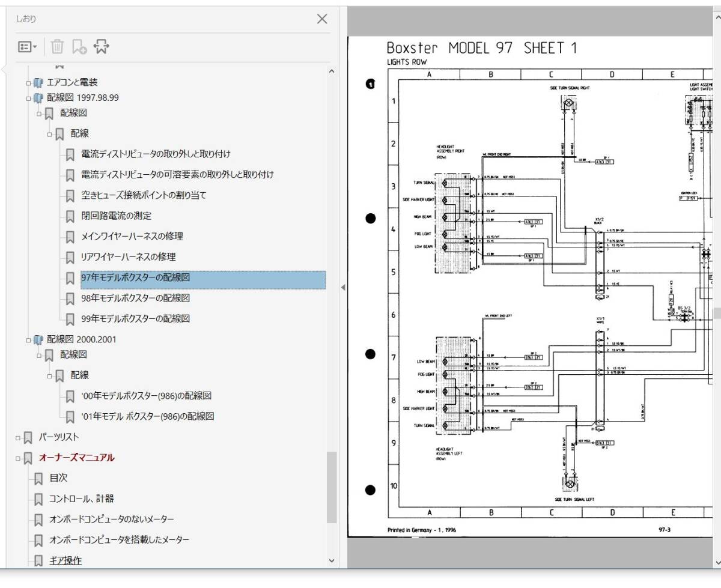
Task: Open the オンボードコンピュータを搭載したメーター bookmark
Action: (119, 540)
